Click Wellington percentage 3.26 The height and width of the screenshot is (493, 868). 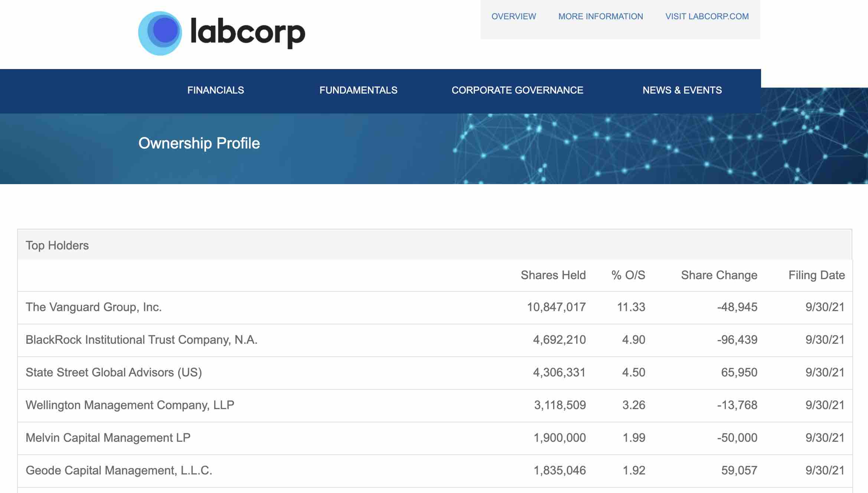634,405
